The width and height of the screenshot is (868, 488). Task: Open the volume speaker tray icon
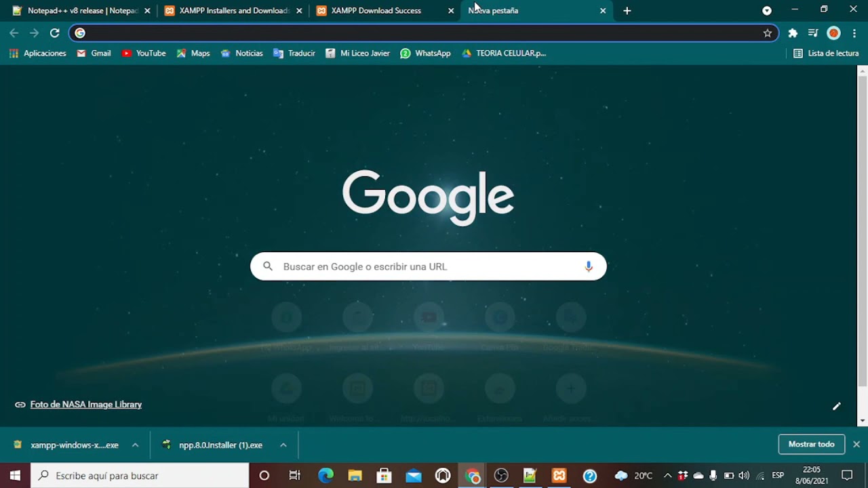tap(744, 476)
